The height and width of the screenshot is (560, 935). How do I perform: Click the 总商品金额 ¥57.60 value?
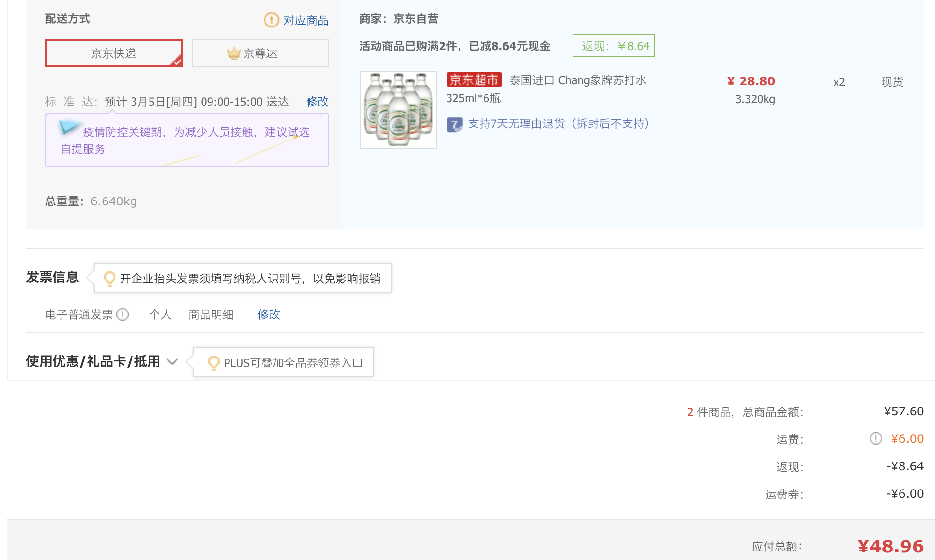point(904,411)
